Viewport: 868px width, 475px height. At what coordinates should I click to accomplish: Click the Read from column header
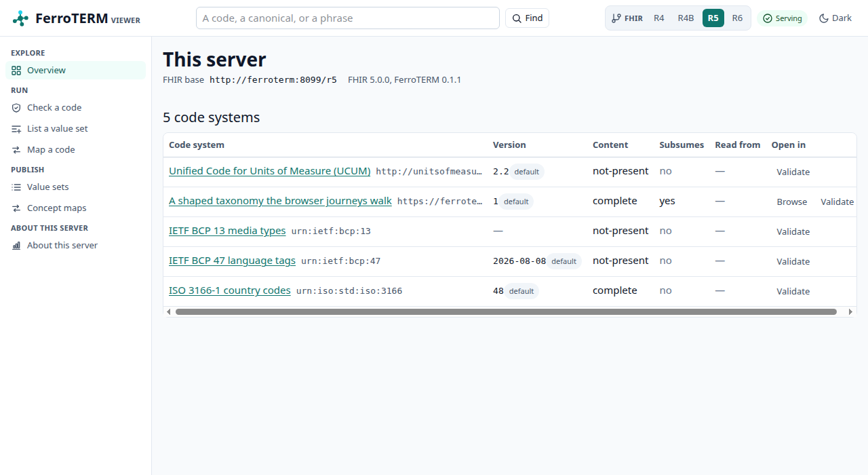[738, 145]
